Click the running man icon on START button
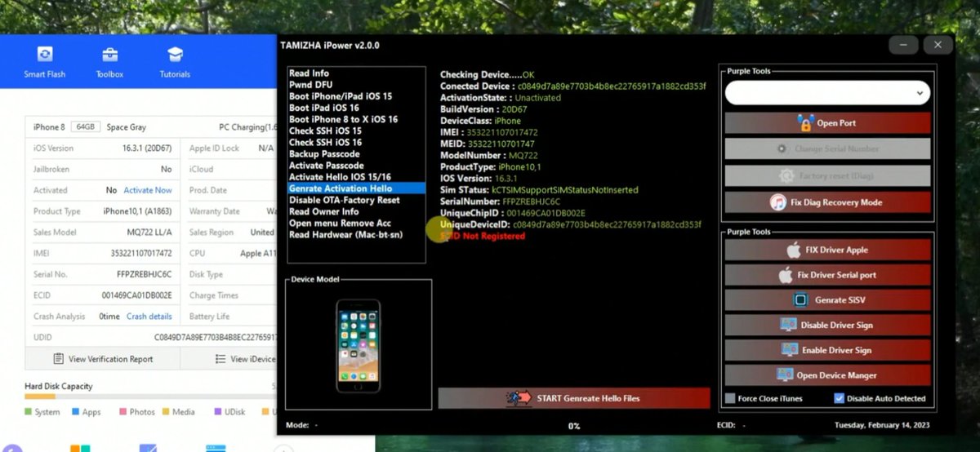 tap(517, 398)
